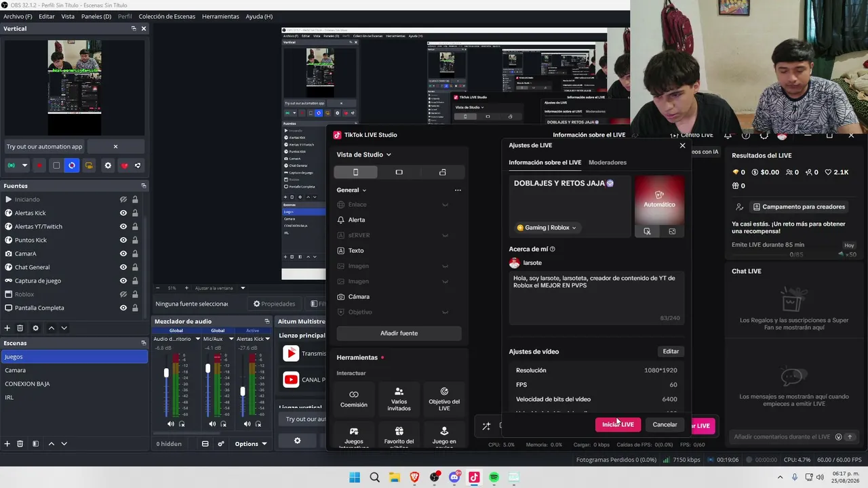The width and height of the screenshot is (868, 488).
Task: Open the Herramientas menu in OBS
Action: pyautogui.click(x=220, y=16)
